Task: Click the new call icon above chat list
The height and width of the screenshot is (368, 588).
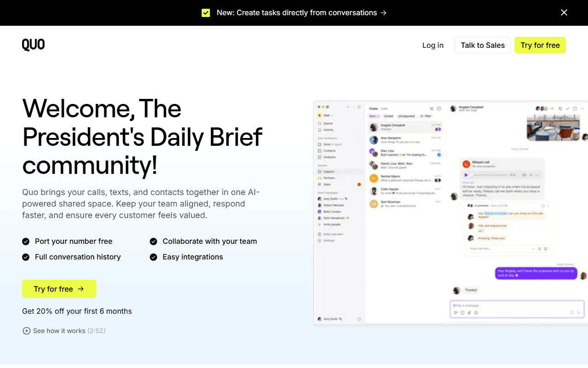Action: 431,109
